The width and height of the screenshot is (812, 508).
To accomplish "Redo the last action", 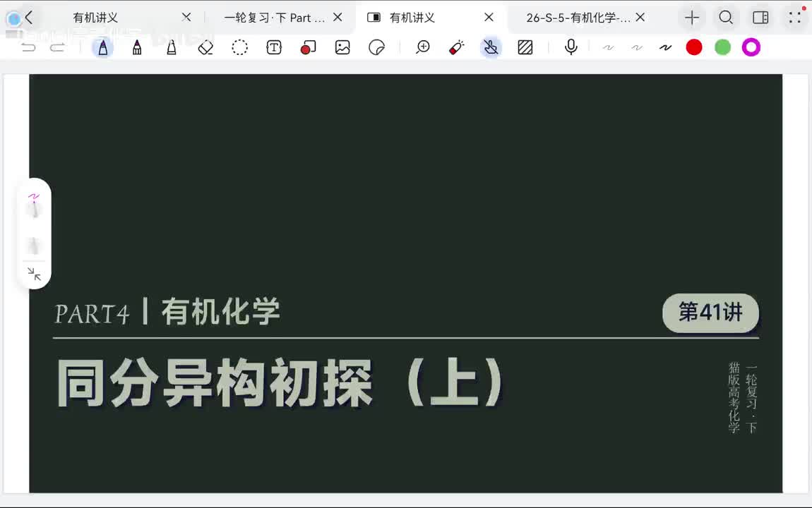I will click(57, 47).
